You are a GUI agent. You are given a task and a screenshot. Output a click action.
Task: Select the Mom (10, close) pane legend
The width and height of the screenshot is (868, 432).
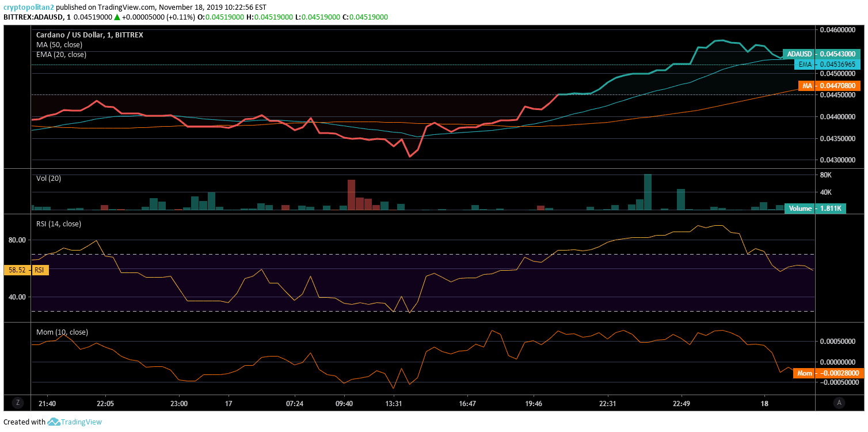(62, 332)
